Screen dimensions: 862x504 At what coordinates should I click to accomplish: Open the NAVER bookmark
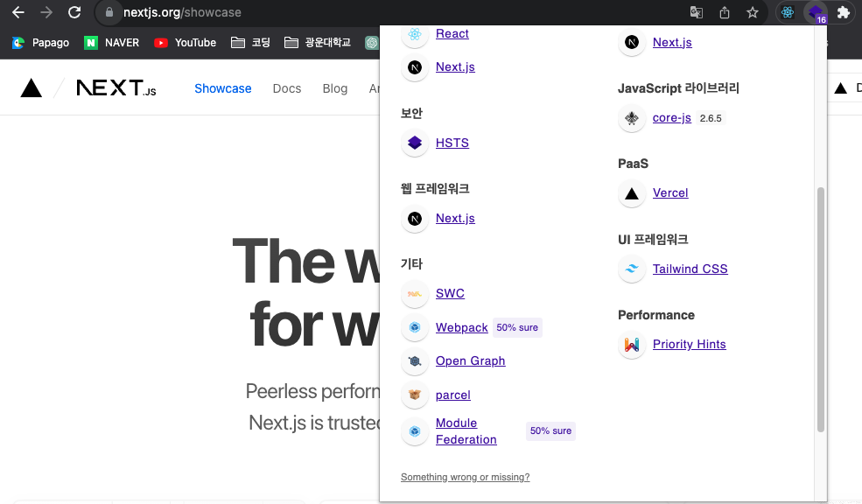[x=112, y=42]
